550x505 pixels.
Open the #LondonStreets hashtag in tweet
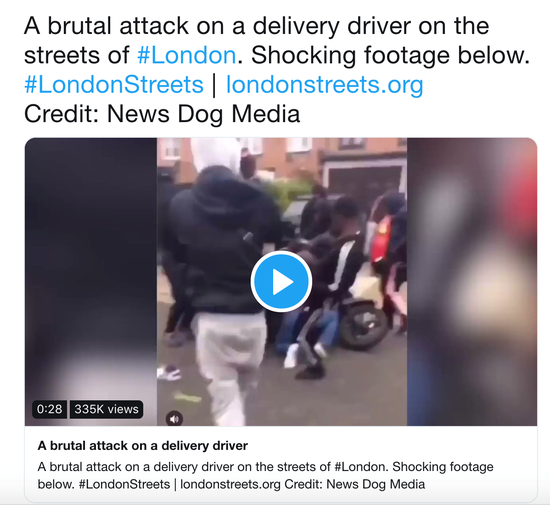(114, 85)
